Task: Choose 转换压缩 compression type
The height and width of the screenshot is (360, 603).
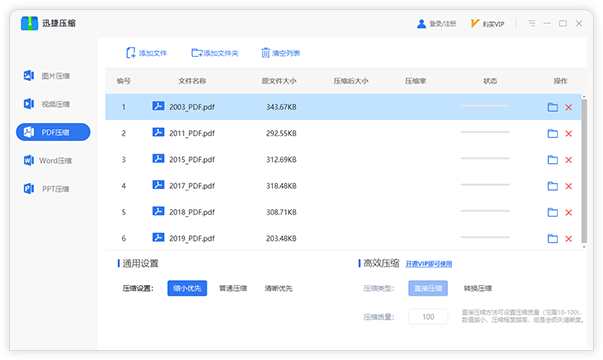Action: pos(478,288)
